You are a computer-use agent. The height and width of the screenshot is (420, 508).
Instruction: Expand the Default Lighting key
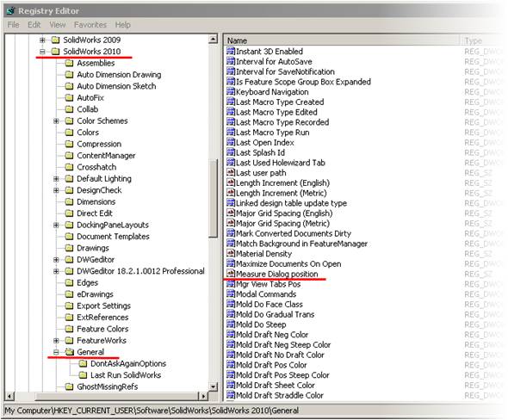56,179
